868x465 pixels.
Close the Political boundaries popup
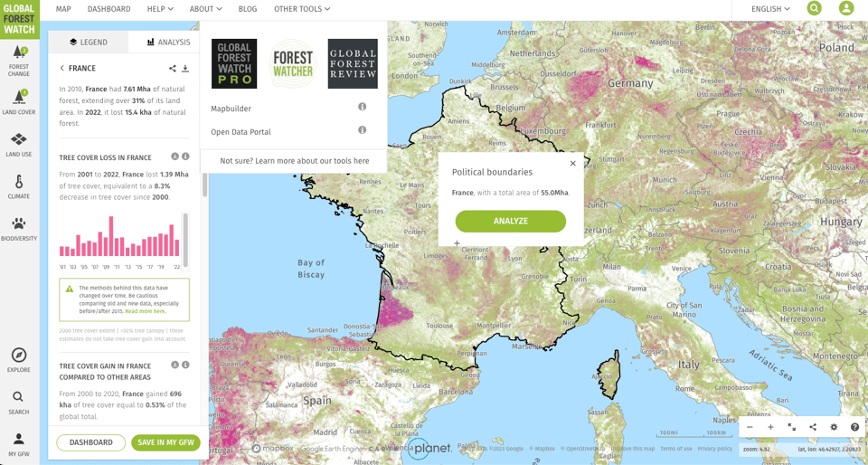pos(572,164)
